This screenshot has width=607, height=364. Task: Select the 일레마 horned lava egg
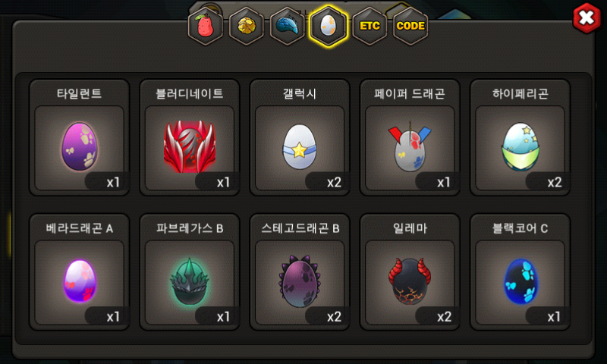click(x=410, y=281)
